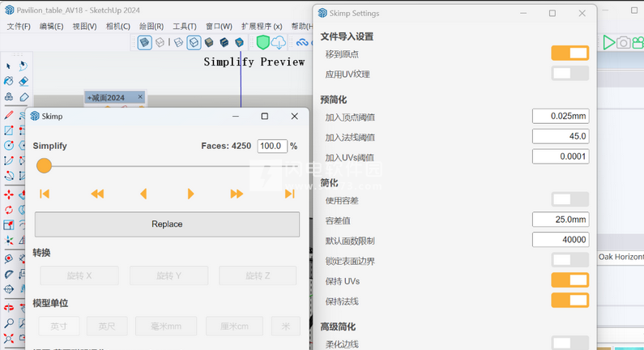Open the 视图(V) menu
Image resolution: width=644 pixels, height=350 pixels.
click(x=84, y=26)
